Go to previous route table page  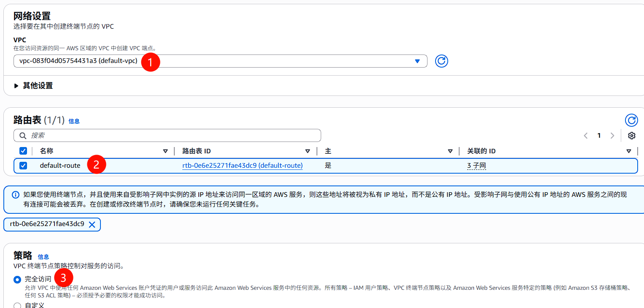586,136
